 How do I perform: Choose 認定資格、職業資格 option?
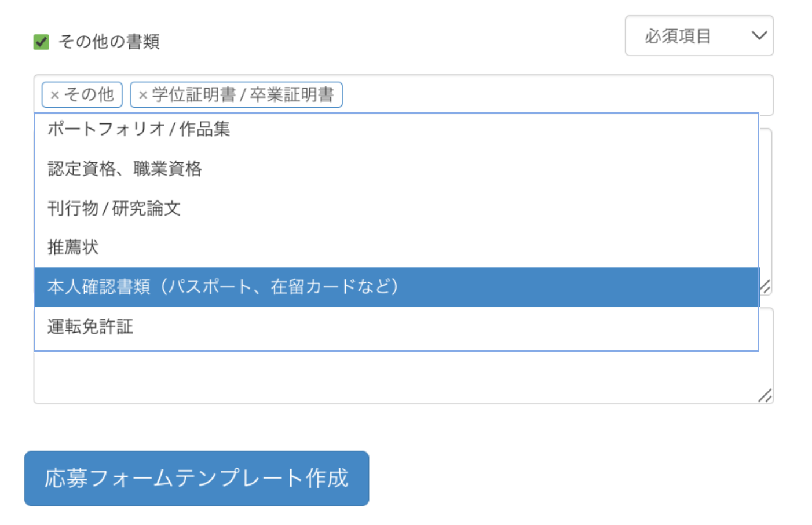[125, 169]
